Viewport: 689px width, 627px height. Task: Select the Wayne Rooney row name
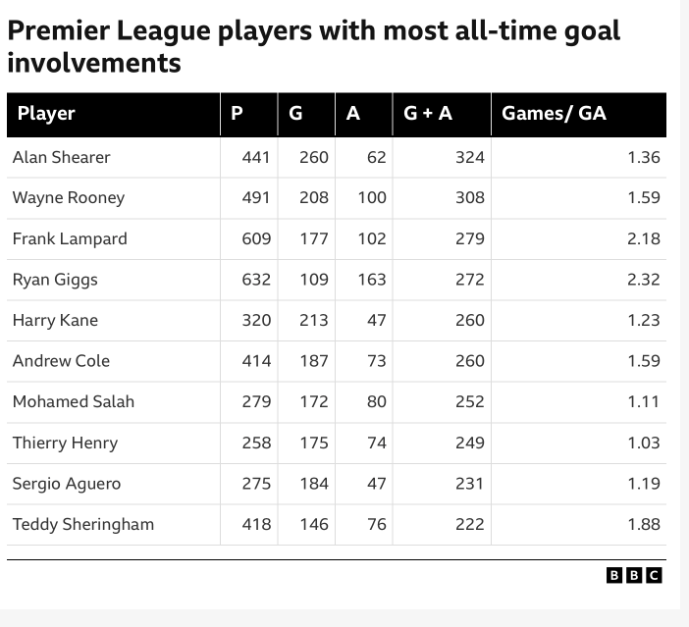pyautogui.click(x=68, y=198)
